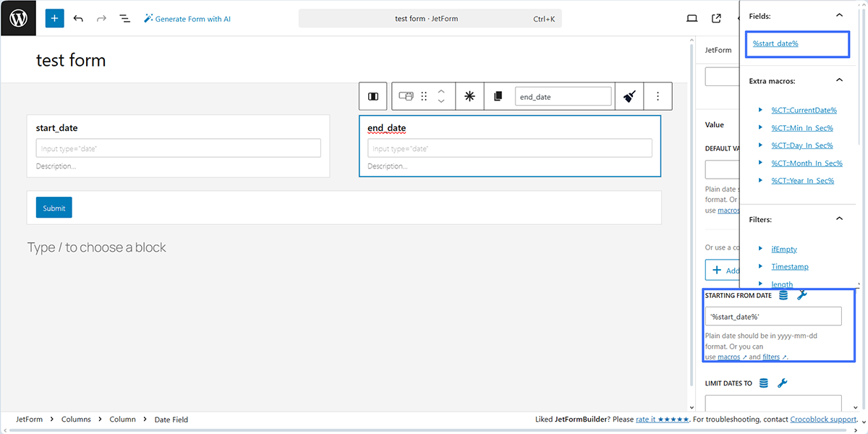Image resolution: width=868 pixels, height=434 pixels.
Task: Click 'Type / to choose a block' placeholder
Action: (96, 247)
